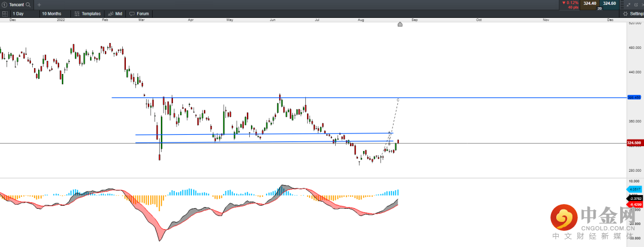Select the blue 386 resistance line label
Viewport: 644px width, 247px height.
pos(634,97)
